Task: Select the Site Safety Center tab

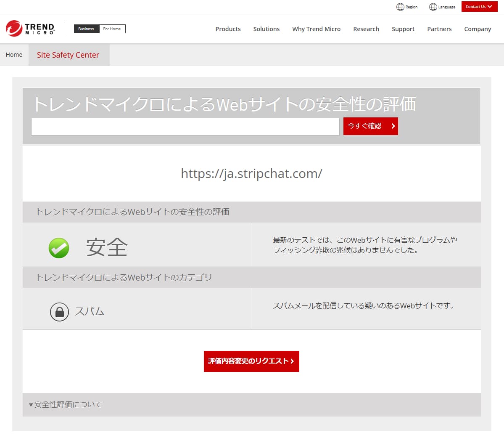Action: click(x=68, y=55)
